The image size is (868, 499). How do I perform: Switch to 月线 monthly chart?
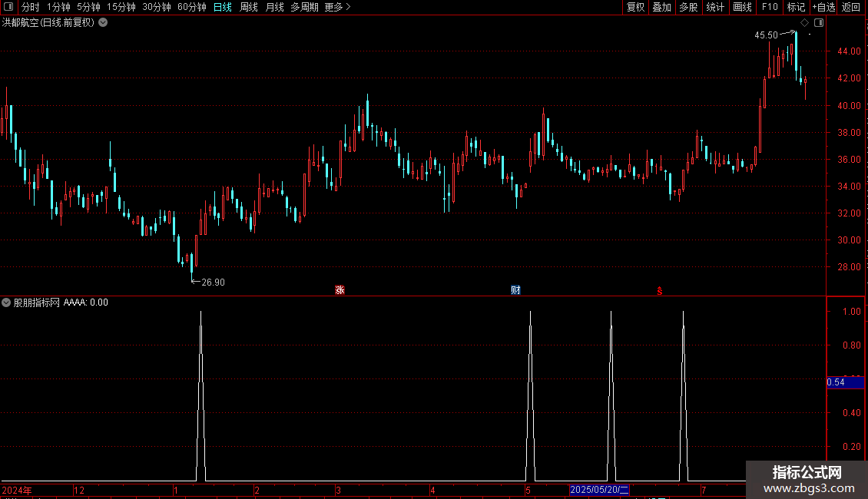coord(274,7)
